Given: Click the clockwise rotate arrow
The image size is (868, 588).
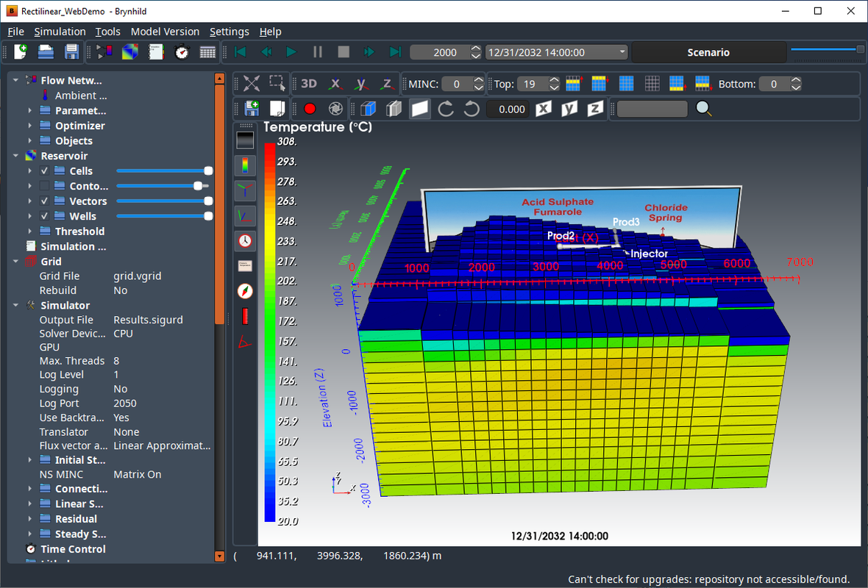Looking at the screenshot, I should point(446,109).
